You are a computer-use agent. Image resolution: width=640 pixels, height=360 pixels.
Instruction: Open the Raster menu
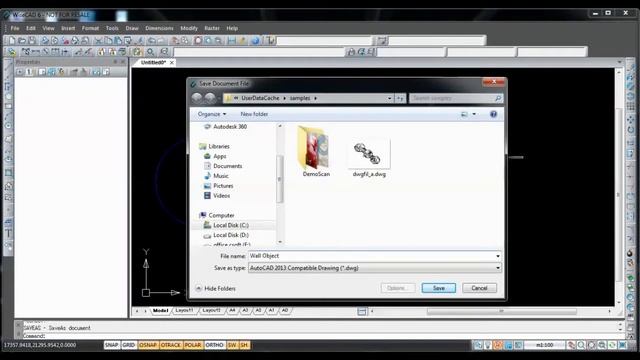(x=212, y=28)
